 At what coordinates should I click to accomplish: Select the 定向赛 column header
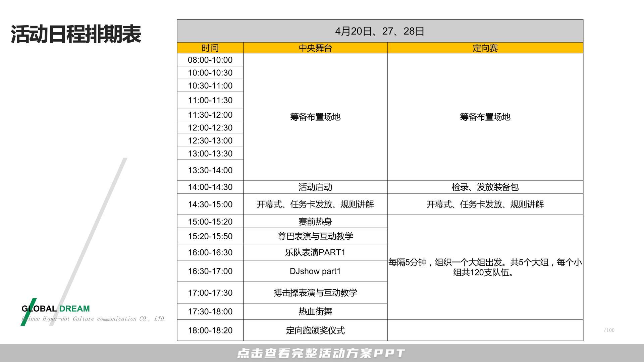click(485, 48)
